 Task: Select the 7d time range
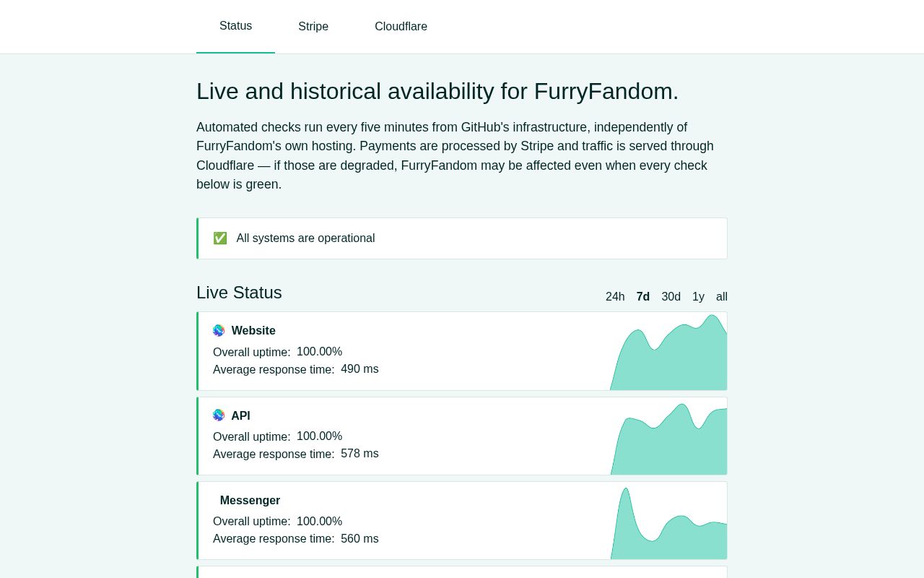(x=643, y=297)
